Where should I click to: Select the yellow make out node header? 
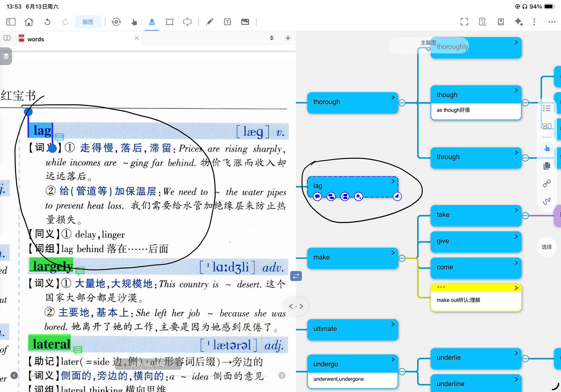tap(476, 288)
